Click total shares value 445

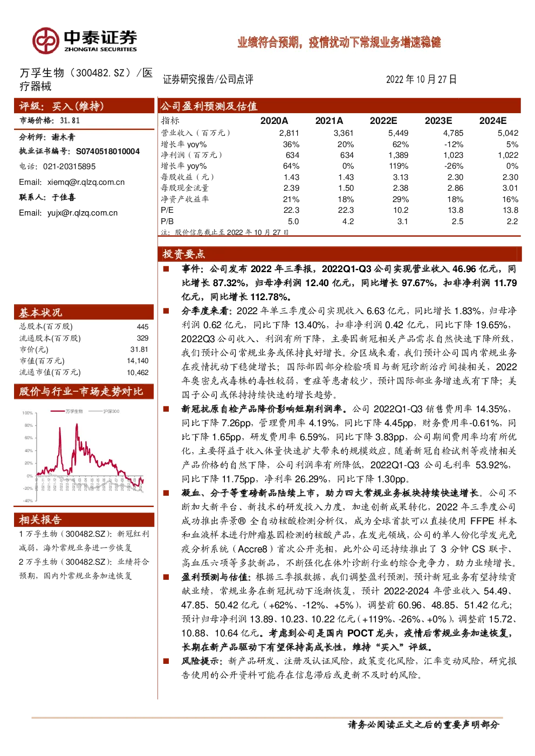tap(142, 327)
